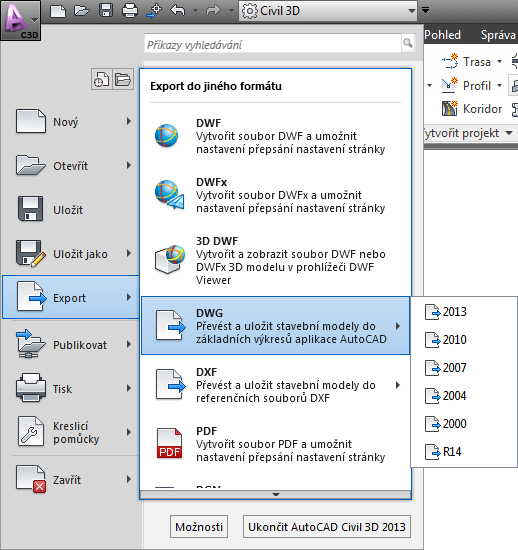This screenshot has height=550, width=518.
Task: Choose 3D DWF export option
Action: 275,260
